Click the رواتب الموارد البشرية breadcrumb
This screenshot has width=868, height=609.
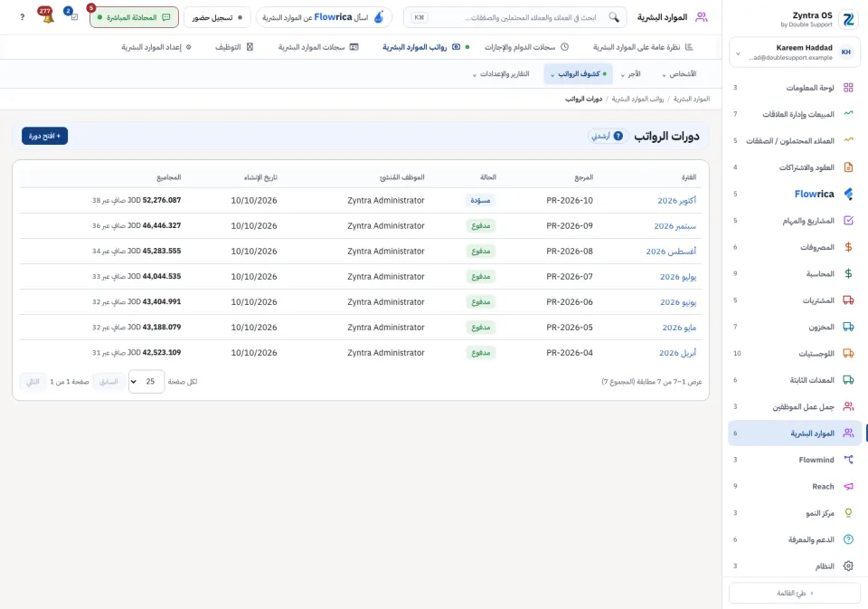(637, 100)
